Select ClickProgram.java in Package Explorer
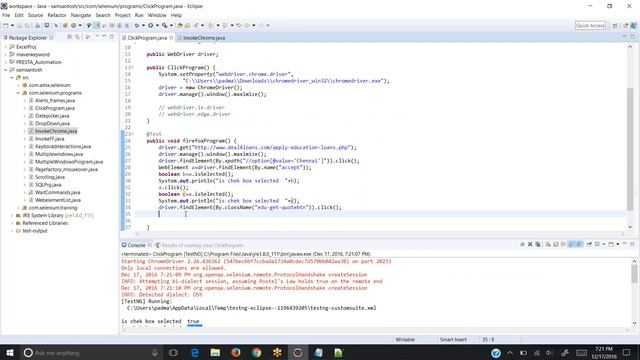Screen dimensions: 640x360 (x=55, y=108)
